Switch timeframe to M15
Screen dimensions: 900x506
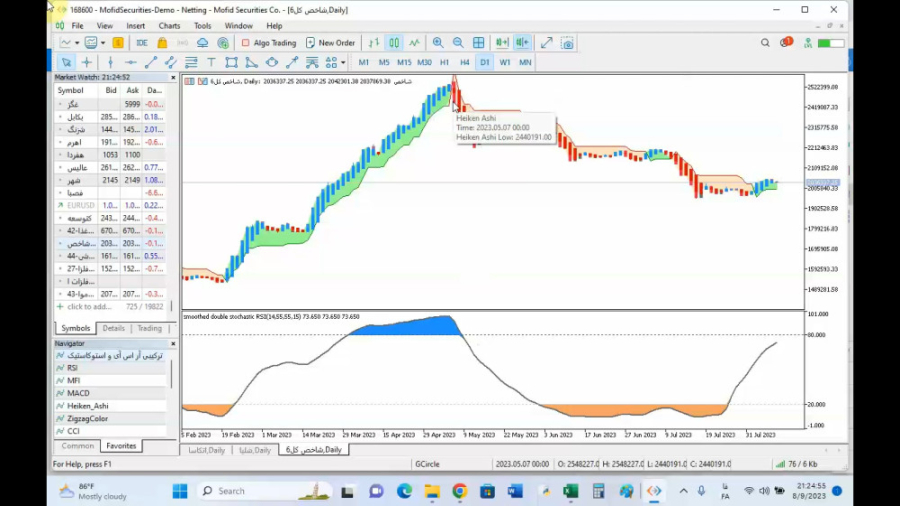pos(404,62)
